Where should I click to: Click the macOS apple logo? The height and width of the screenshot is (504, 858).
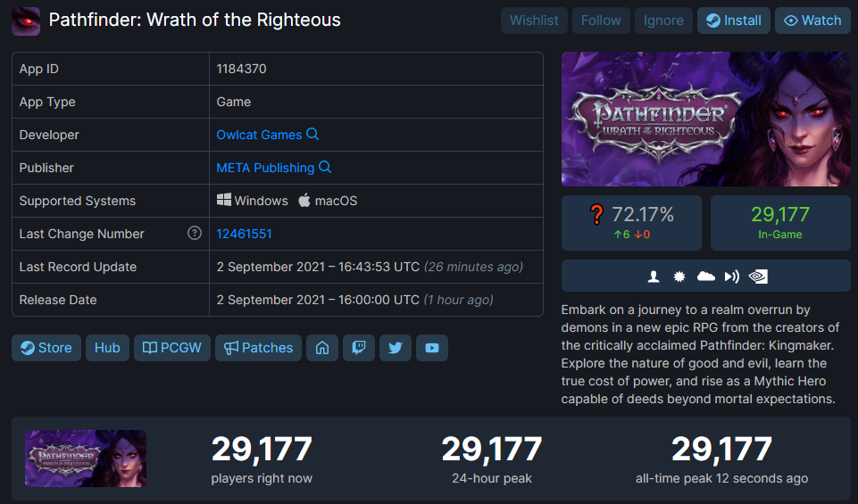(x=304, y=200)
